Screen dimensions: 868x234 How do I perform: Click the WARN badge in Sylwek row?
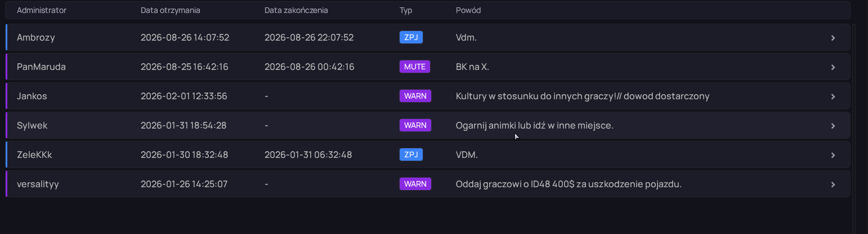pyautogui.click(x=415, y=125)
